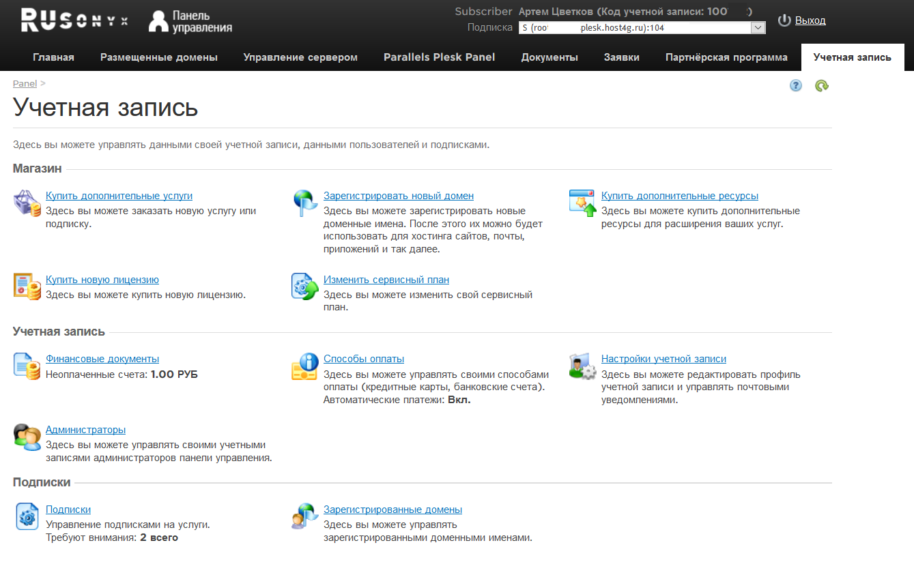This screenshot has height=588, width=914.
Task: Click the Финансовые документы document icon
Action: (x=27, y=366)
